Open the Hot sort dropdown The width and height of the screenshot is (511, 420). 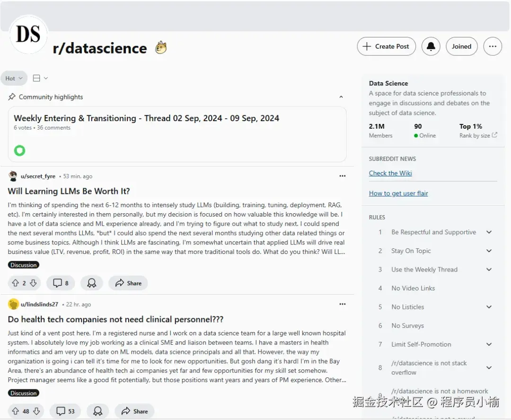tap(14, 78)
